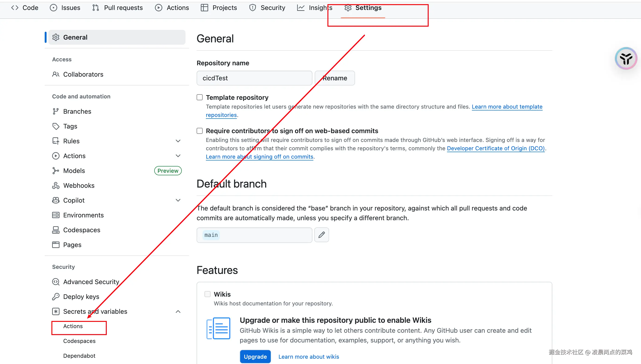Expand the Rules section chevron
This screenshot has height=364, width=641.
(178, 141)
